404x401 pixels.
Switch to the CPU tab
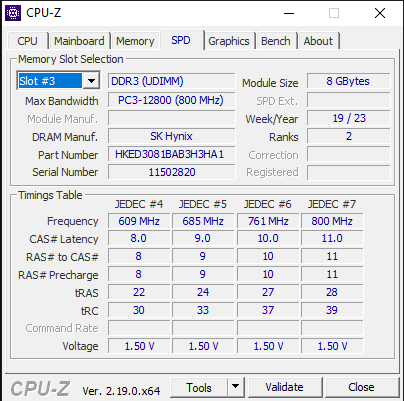27,41
